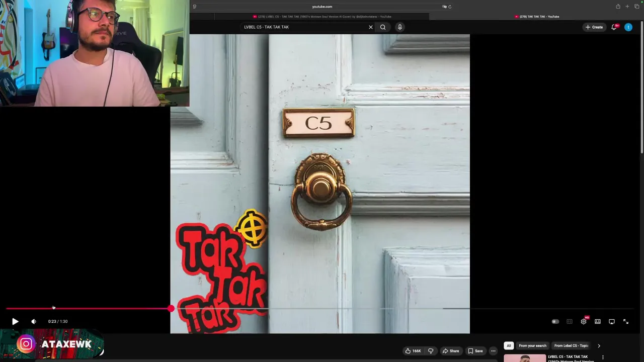The height and width of the screenshot is (362, 644).
Task: Select the All filter chip
Action: pyautogui.click(x=509, y=346)
